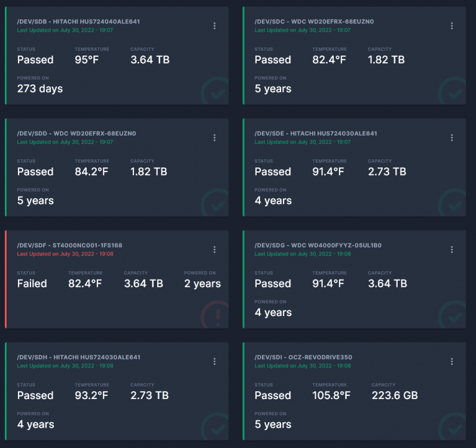The image size is (476, 448).
Task: Open options menu for /dev/sdg drive
Action: [451, 250]
